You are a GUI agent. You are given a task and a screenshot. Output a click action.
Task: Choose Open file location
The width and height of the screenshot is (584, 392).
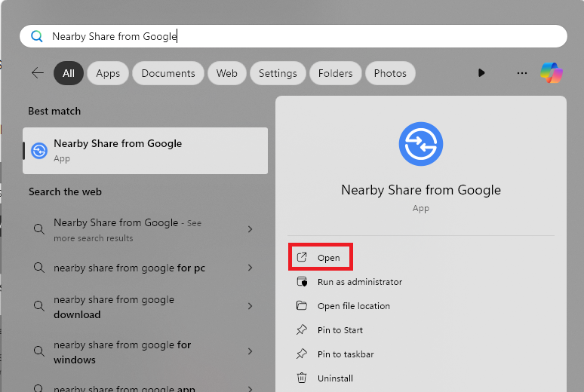353,306
